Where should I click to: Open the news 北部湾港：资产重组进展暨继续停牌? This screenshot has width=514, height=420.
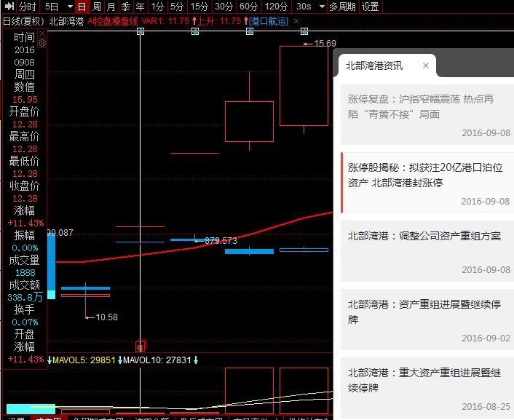tap(427, 320)
